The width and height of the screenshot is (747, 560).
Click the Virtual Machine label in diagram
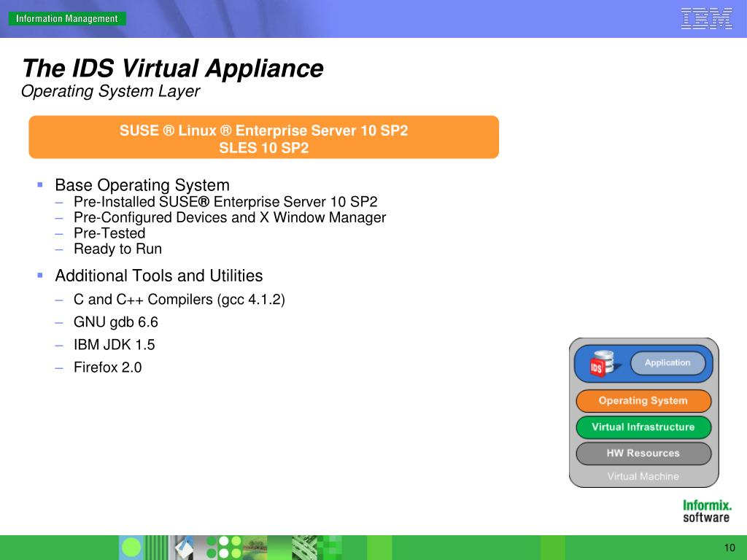[643, 476]
